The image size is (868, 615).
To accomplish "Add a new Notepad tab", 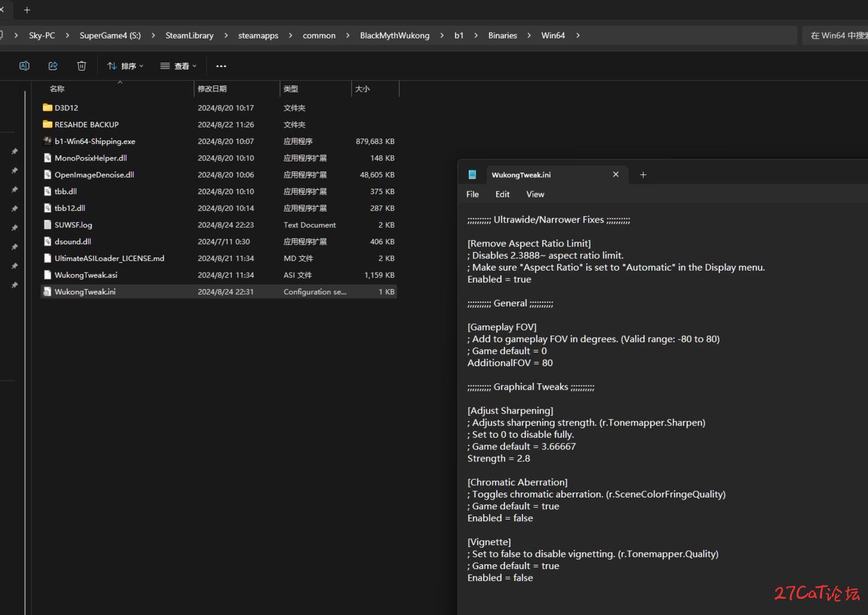I will click(x=643, y=175).
